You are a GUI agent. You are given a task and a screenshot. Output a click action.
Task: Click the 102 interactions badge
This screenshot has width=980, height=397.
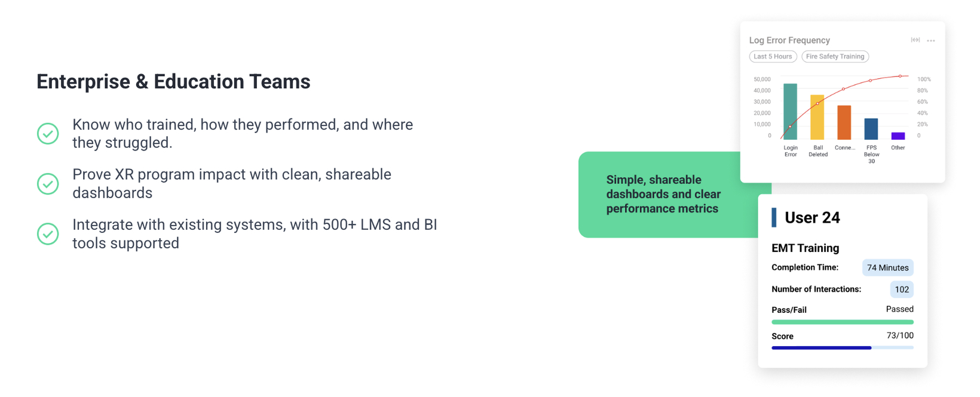point(902,290)
